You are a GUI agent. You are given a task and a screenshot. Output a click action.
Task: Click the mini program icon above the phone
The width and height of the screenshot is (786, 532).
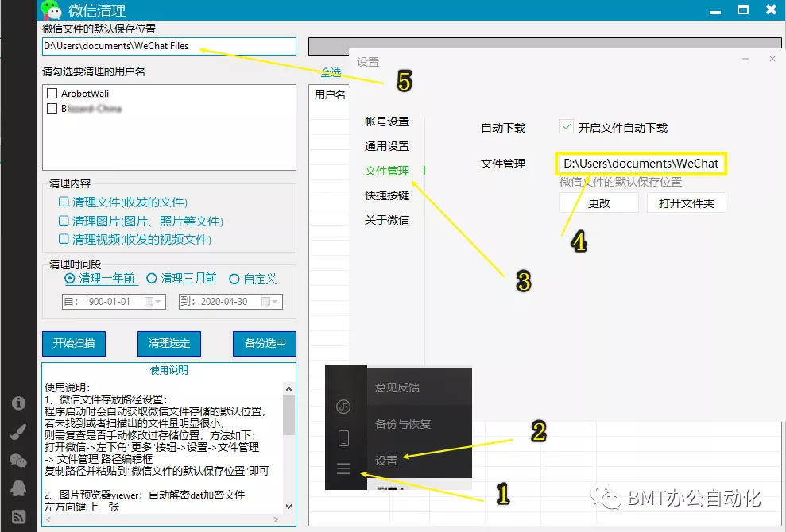click(343, 407)
